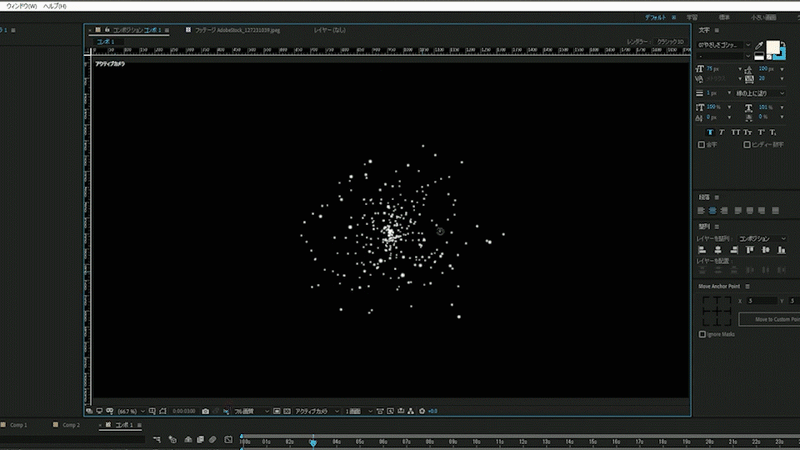800x450 pixels.
Task: Reset exposure icon in viewer footer
Action: [422, 411]
